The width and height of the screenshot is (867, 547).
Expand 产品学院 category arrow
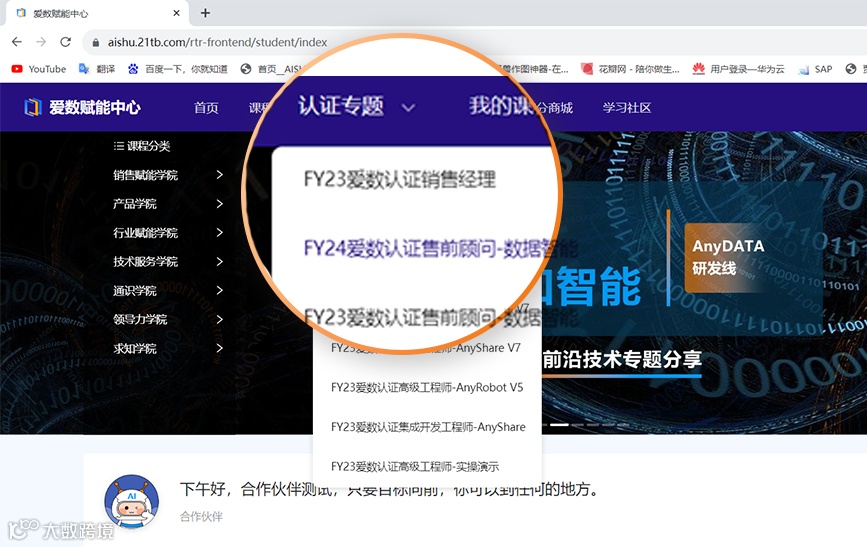pyautogui.click(x=220, y=204)
